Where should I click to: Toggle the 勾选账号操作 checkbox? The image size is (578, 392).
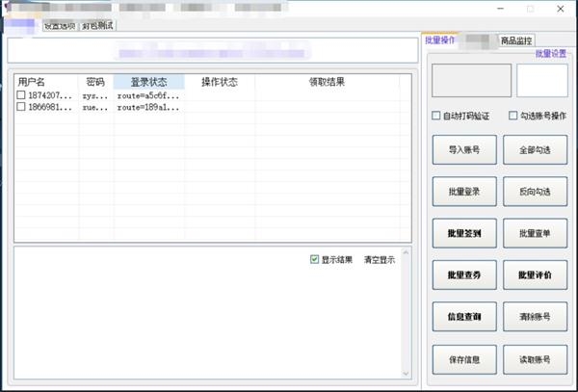(x=513, y=117)
